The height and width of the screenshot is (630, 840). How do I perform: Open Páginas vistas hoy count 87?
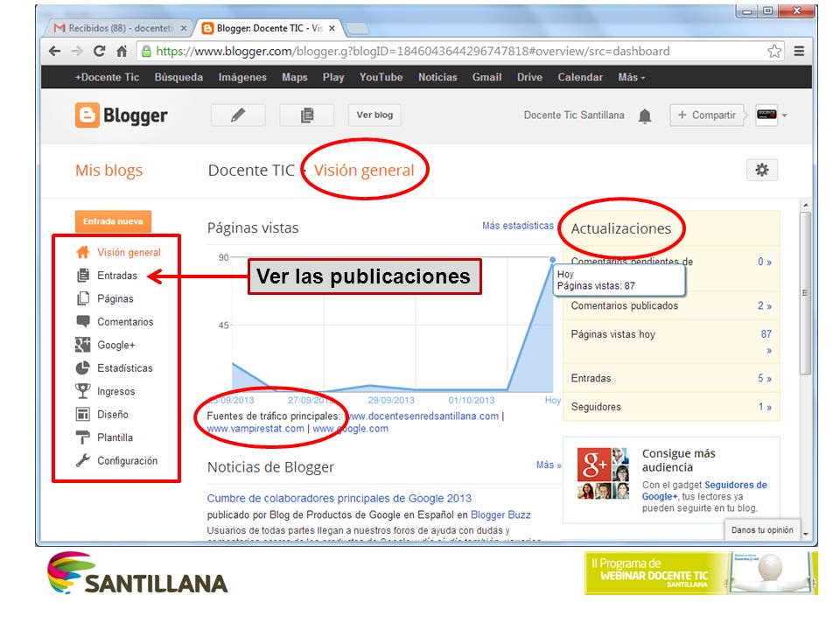tap(766, 340)
